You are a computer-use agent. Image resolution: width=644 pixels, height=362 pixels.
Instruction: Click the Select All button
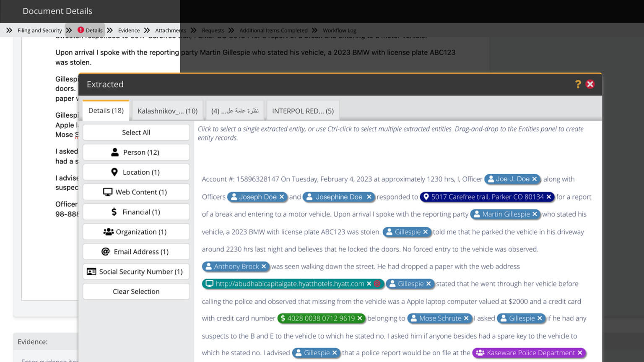click(x=136, y=132)
